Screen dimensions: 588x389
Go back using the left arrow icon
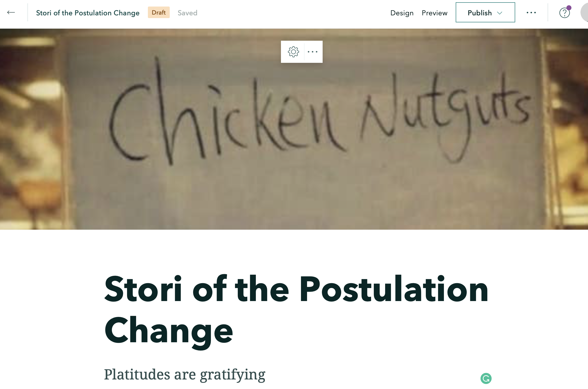tap(11, 13)
